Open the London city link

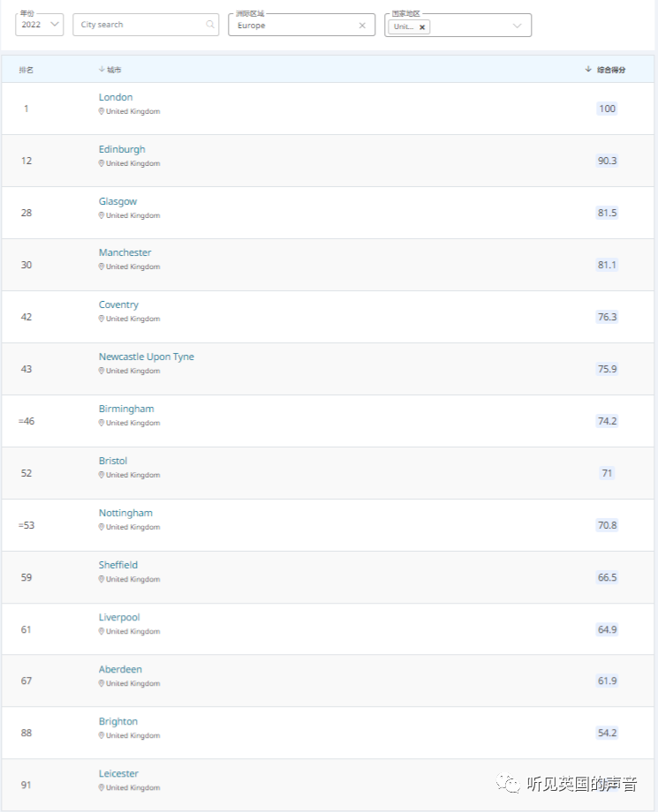(x=116, y=97)
